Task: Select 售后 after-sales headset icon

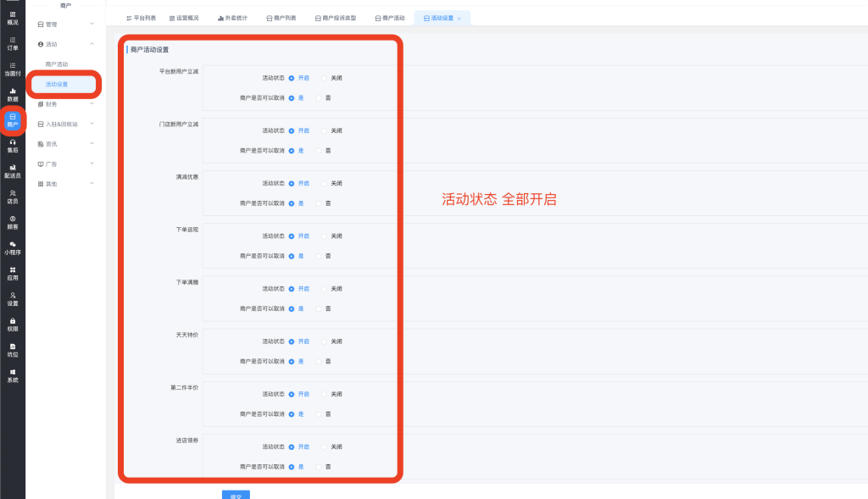Action: pyautogui.click(x=12, y=146)
